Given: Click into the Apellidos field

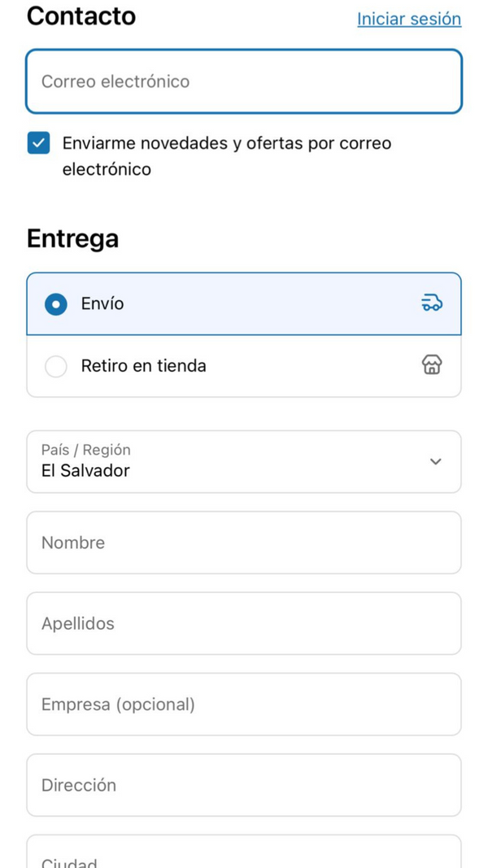Looking at the screenshot, I should click(x=243, y=623).
